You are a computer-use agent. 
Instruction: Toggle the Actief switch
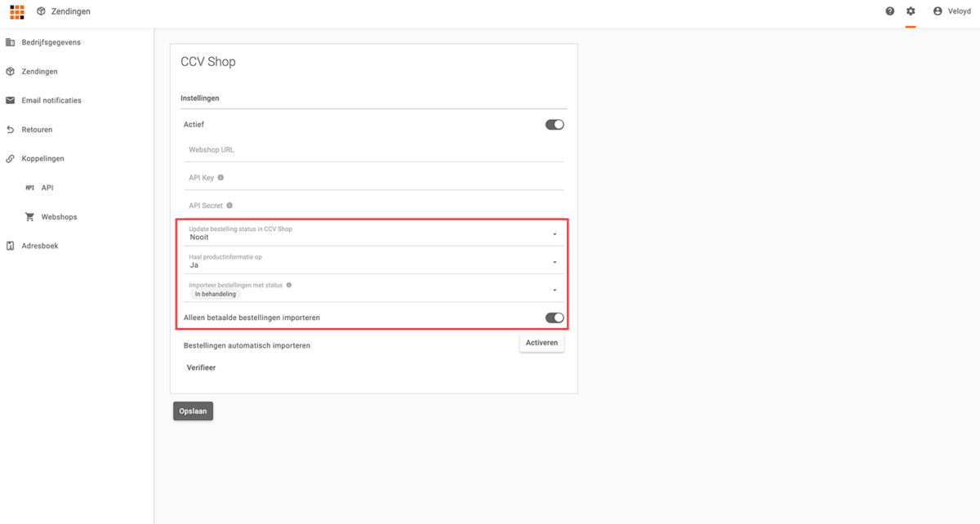pos(555,125)
